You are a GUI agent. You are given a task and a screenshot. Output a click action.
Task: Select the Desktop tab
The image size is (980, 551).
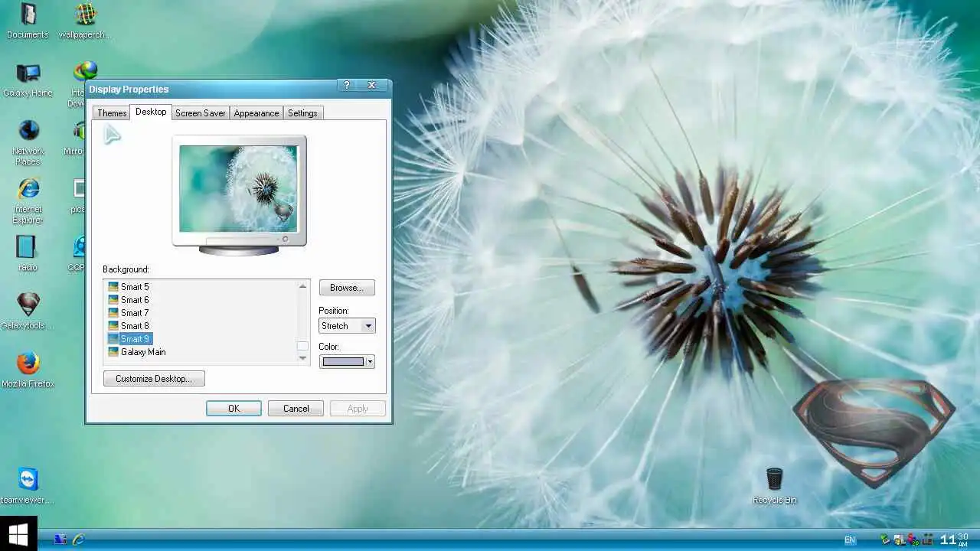[x=151, y=112]
